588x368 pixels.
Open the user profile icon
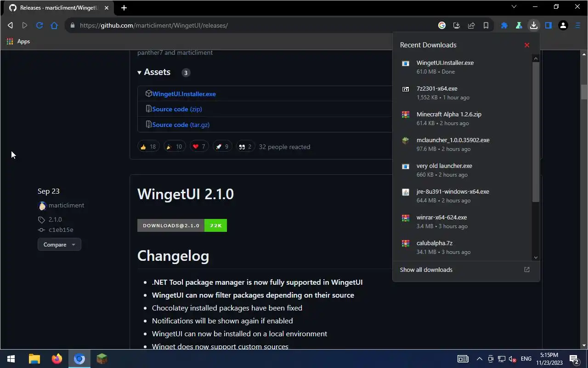pyautogui.click(x=563, y=25)
